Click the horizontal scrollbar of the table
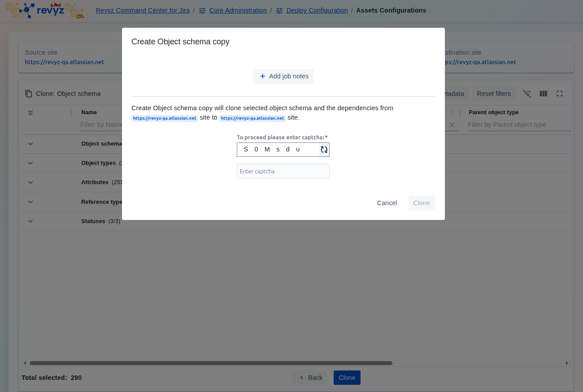 211,363
